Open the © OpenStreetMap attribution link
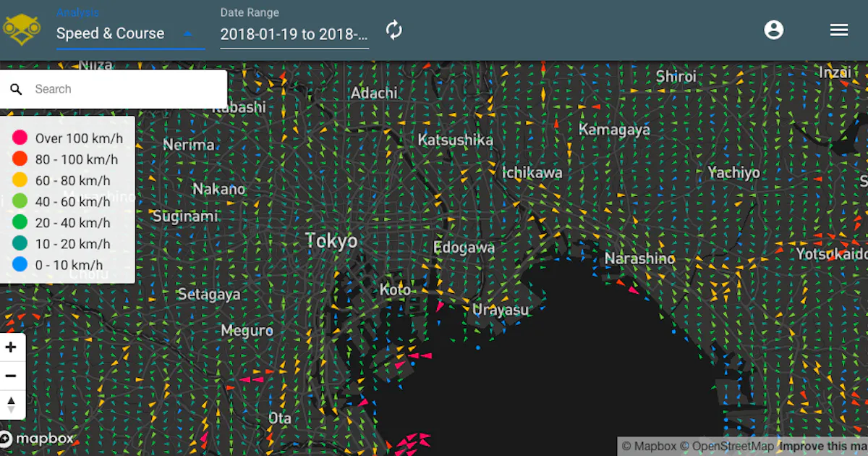This screenshot has width=868, height=456. click(728, 447)
